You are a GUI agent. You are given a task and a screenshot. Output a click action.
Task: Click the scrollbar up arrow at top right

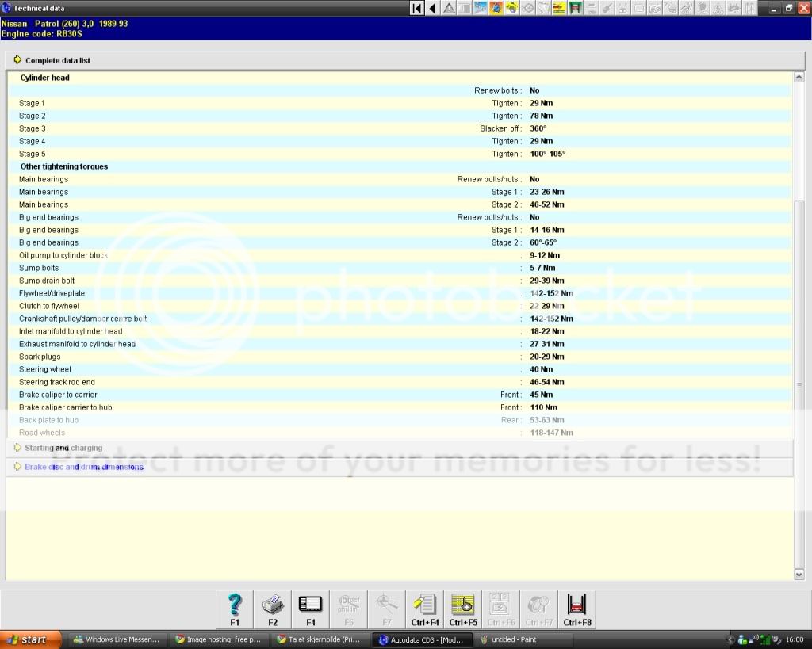tap(799, 77)
